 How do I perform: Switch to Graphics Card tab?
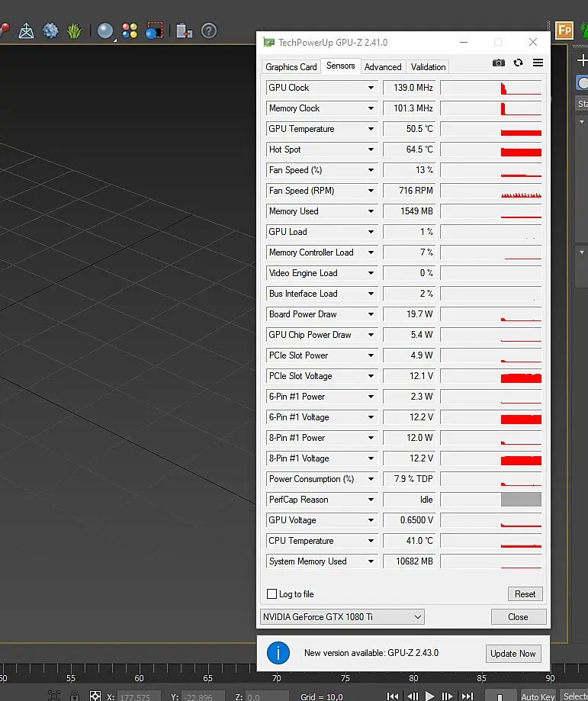click(x=291, y=66)
